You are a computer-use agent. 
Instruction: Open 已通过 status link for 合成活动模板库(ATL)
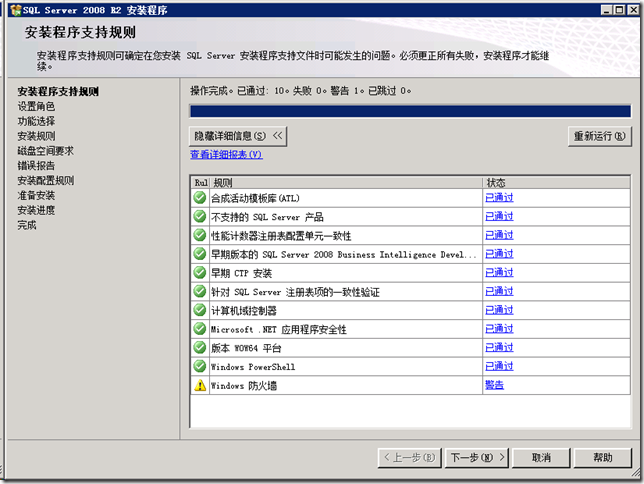tap(499, 198)
